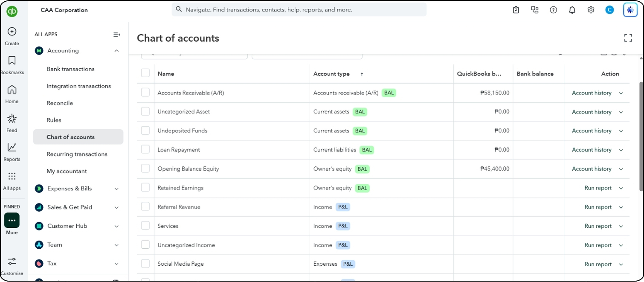Select all accounts with the header checkbox
644x282 pixels.
click(x=145, y=73)
